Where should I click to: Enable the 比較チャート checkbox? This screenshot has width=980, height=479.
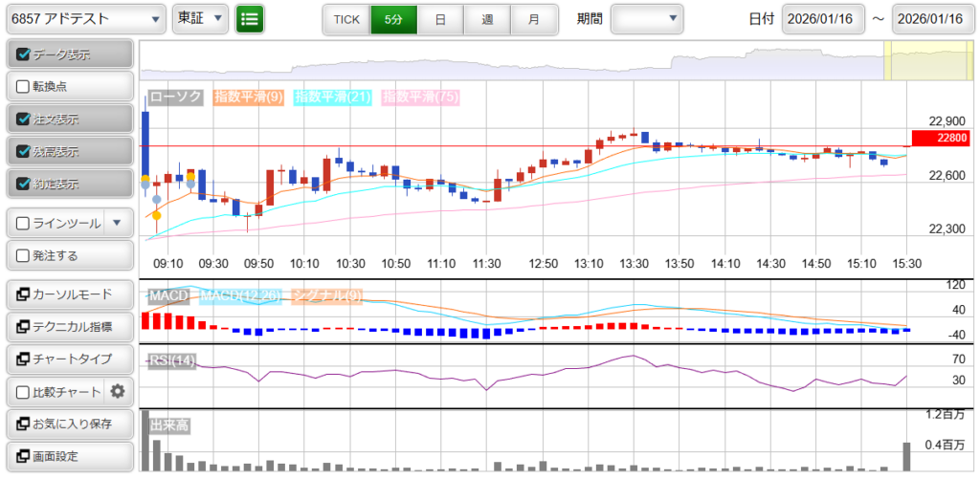(24, 391)
